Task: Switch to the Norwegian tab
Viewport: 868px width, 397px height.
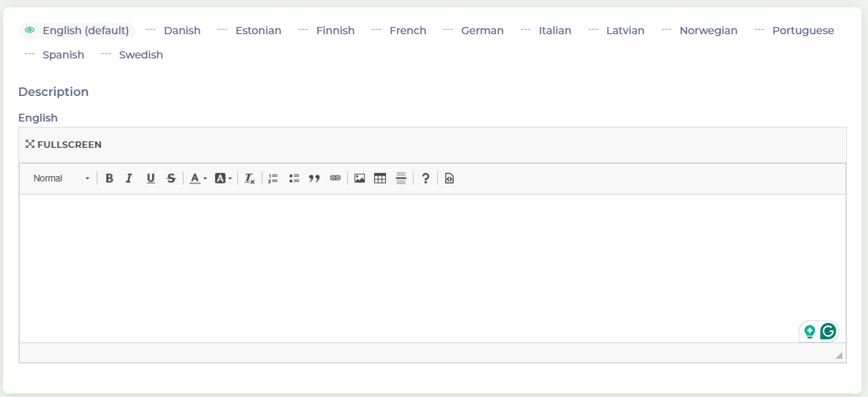Action: coord(700,30)
